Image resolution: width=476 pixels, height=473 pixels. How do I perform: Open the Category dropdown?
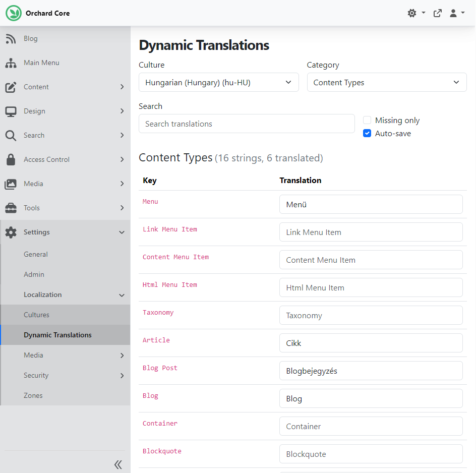[x=387, y=82]
